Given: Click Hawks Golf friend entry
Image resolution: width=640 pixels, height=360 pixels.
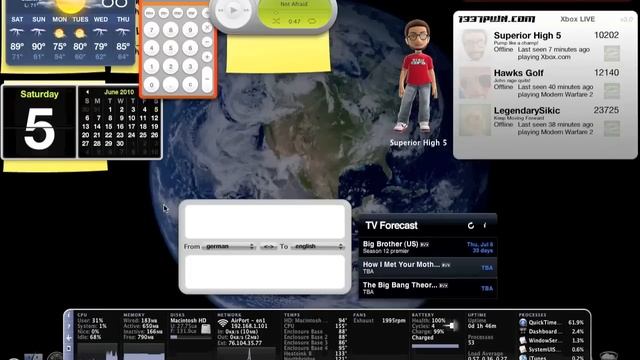Looking at the screenshot, I should tap(540, 83).
